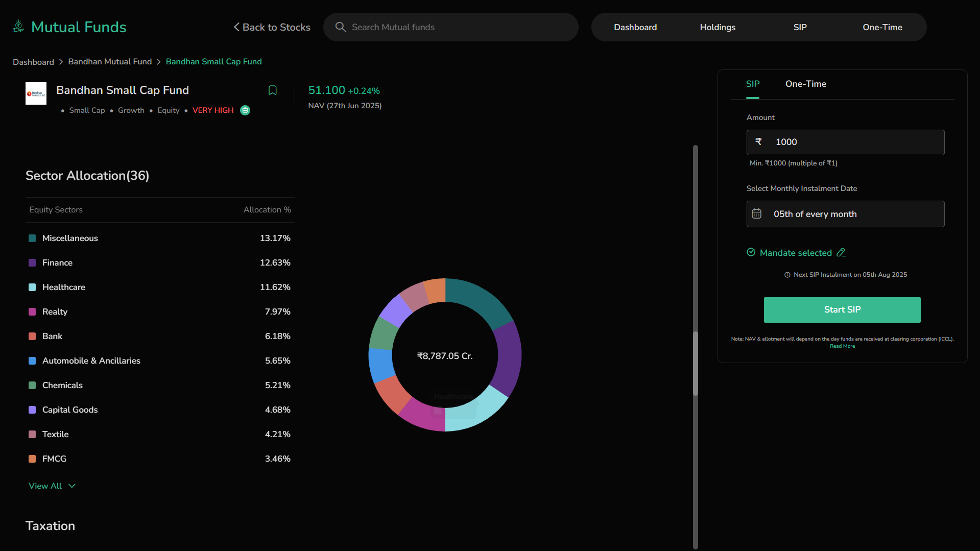Click the Miscellaneous teal color swatch
Viewport: 980px width, 551px height.
click(32, 238)
